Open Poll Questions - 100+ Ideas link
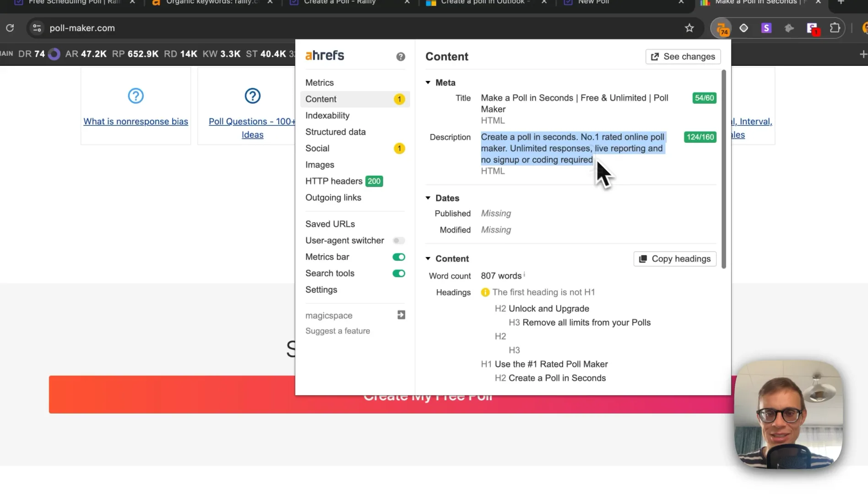Viewport: 868px width, 494px height. click(x=252, y=128)
